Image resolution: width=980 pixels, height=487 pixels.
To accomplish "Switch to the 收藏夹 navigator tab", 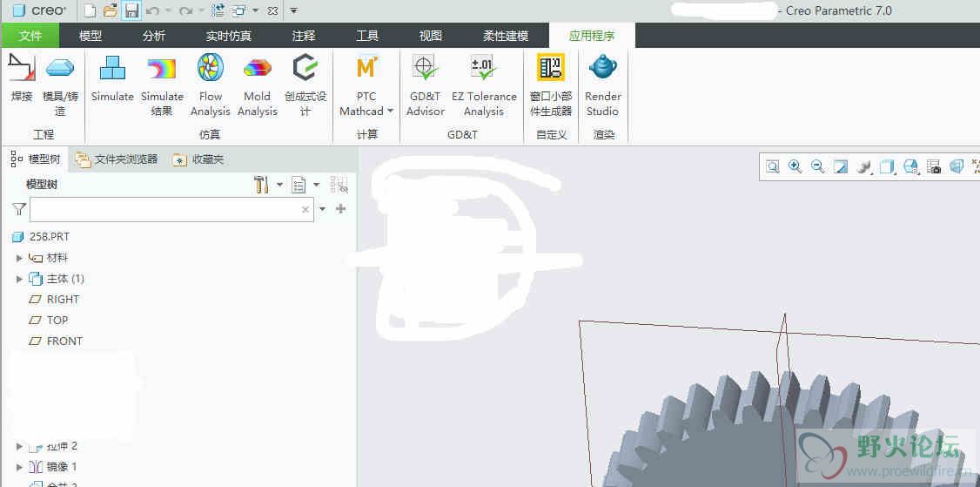I will click(x=198, y=159).
